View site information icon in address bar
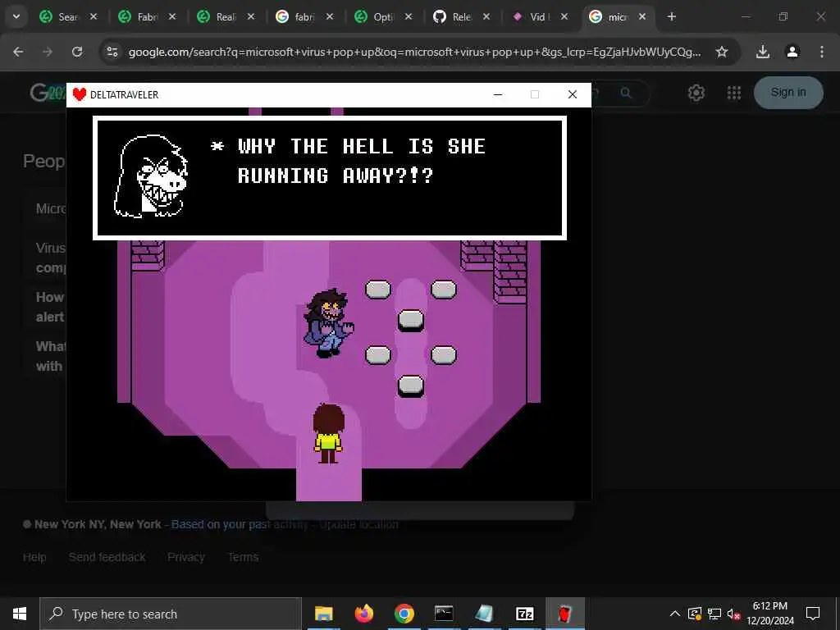 112,52
